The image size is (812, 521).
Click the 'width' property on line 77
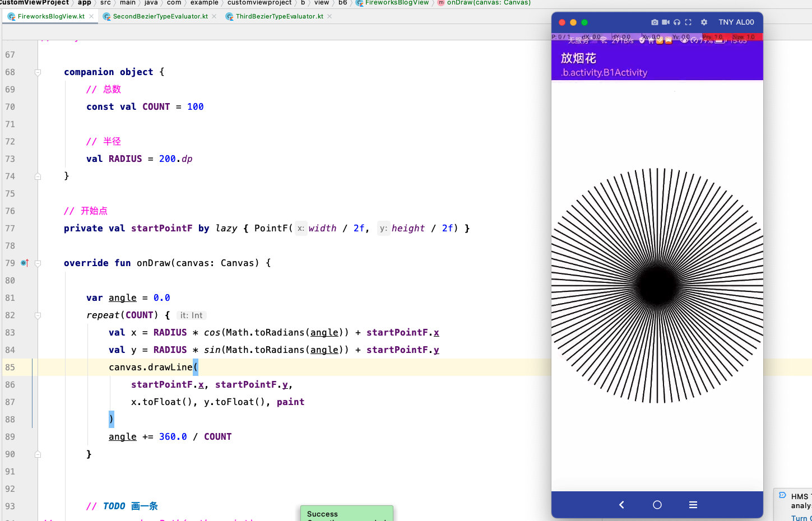coord(323,229)
